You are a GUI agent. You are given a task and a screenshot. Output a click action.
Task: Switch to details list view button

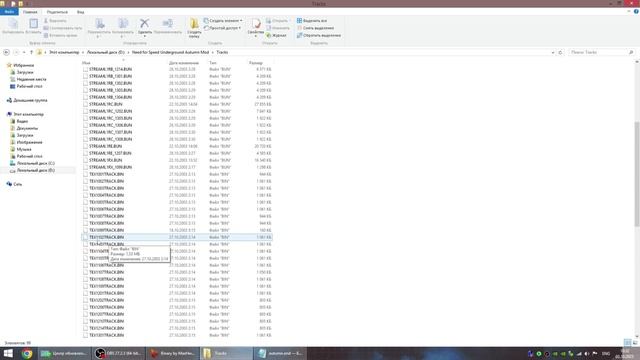[x=627, y=342]
